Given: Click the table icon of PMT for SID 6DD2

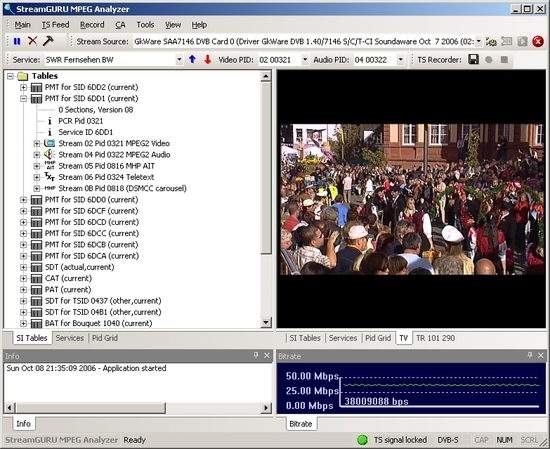Looking at the screenshot, I should coord(36,87).
